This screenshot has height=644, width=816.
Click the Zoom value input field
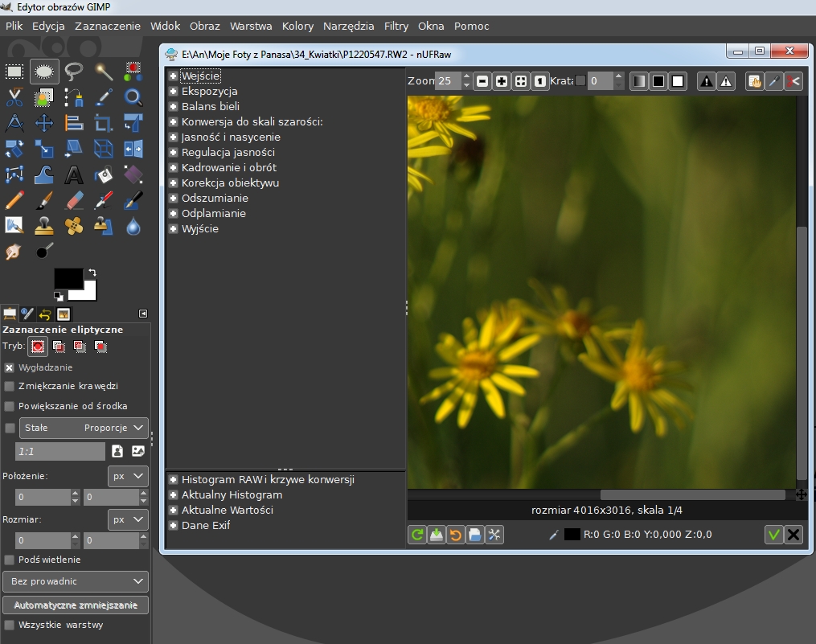447,81
